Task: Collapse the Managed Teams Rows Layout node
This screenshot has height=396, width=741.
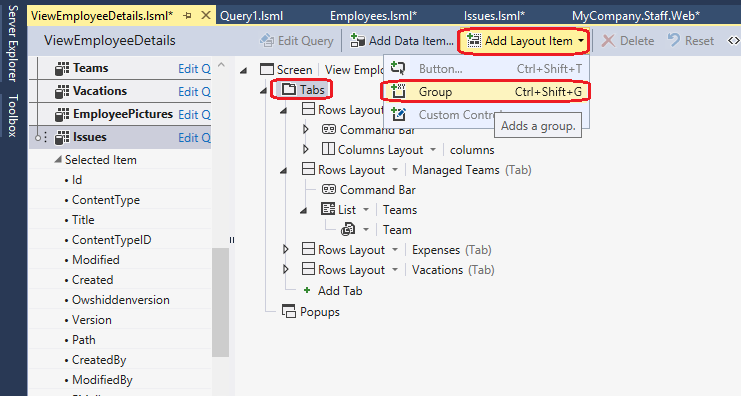Action: [x=284, y=170]
